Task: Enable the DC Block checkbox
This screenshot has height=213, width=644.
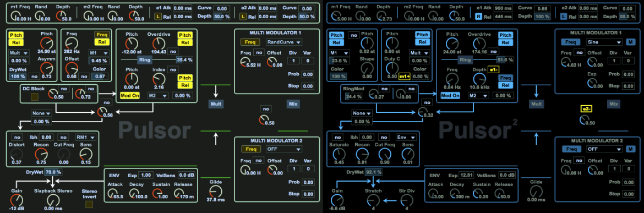Action: (x=35, y=97)
